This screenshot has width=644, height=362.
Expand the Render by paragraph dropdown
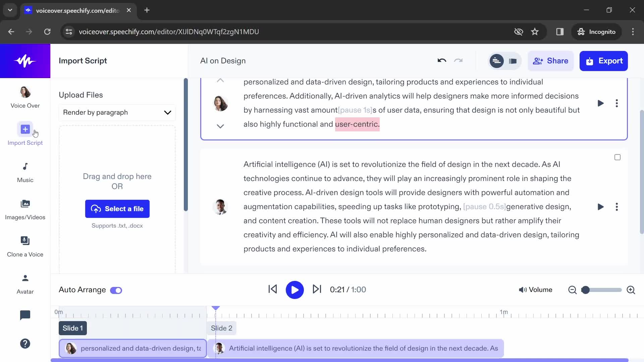click(168, 113)
